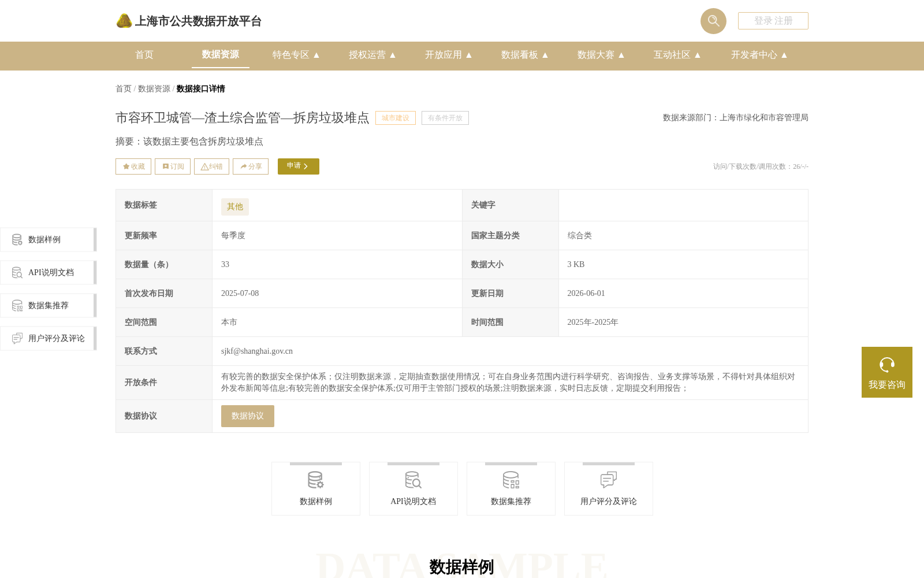
Task: Click the 空间范围 value 本市
Action: pos(229,323)
